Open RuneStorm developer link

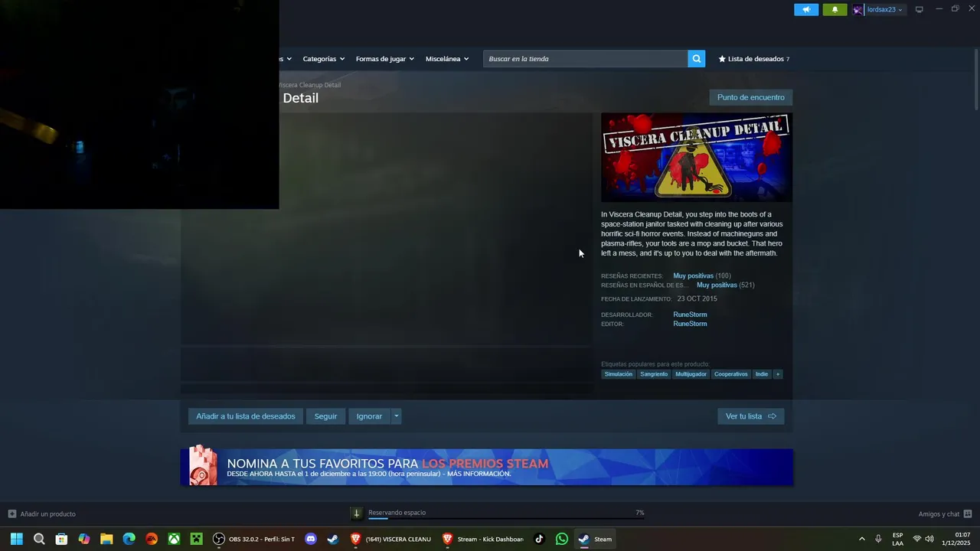pyautogui.click(x=690, y=315)
